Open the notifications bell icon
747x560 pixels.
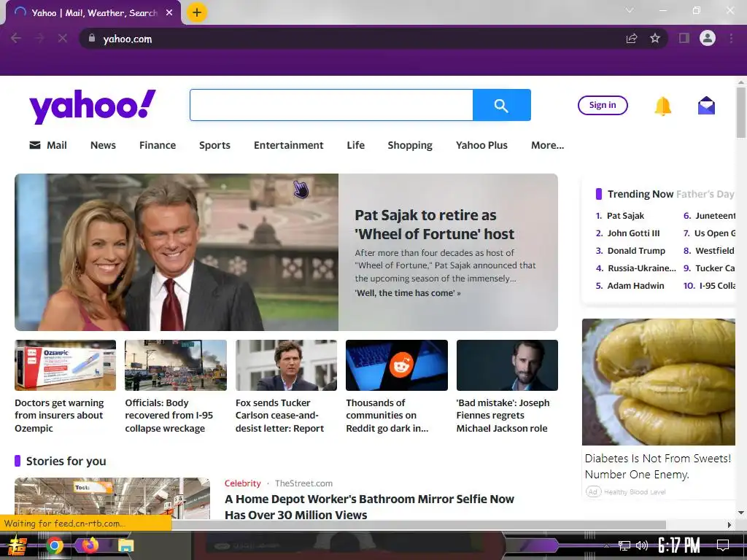(x=662, y=106)
